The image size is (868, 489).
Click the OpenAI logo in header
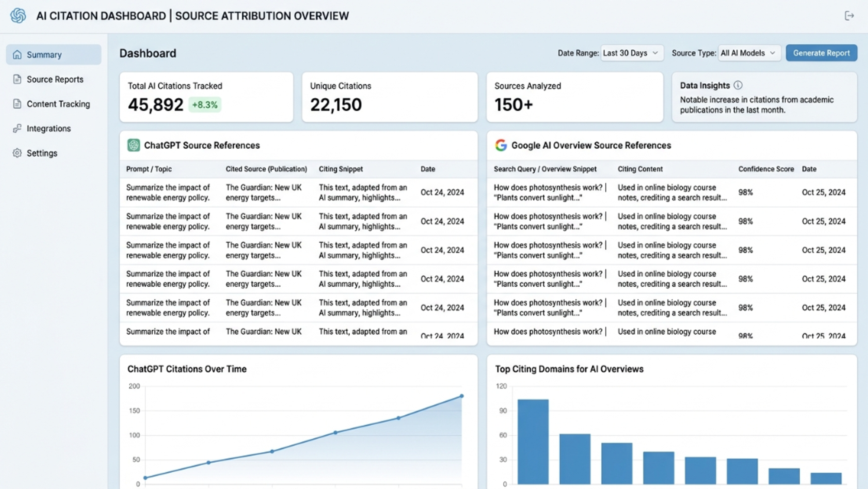tap(18, 15)
